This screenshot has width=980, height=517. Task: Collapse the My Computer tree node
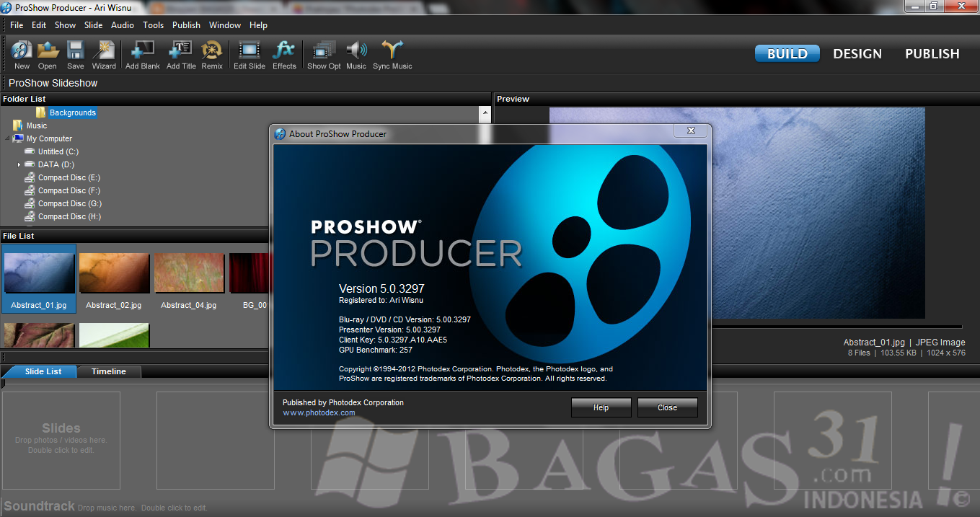7,138
